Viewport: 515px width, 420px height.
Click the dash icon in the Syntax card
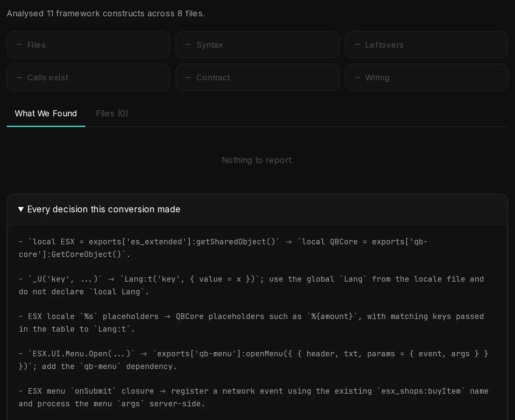click(188, 45)
